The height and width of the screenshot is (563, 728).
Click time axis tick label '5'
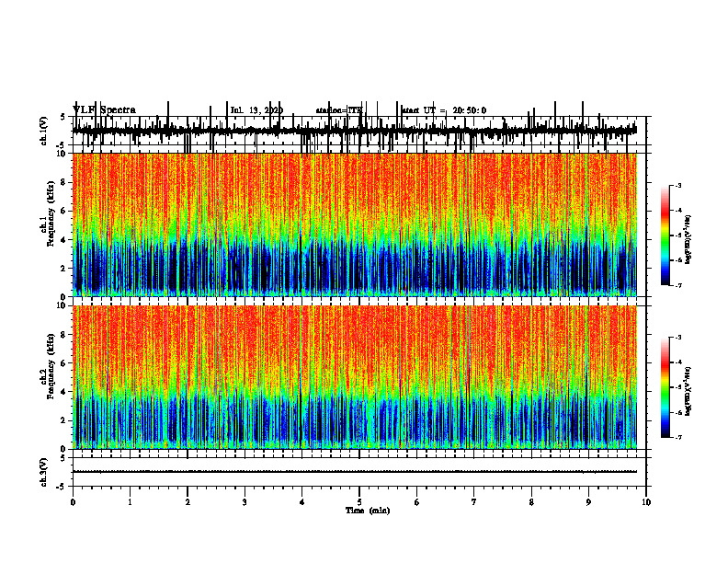point(359,502)
